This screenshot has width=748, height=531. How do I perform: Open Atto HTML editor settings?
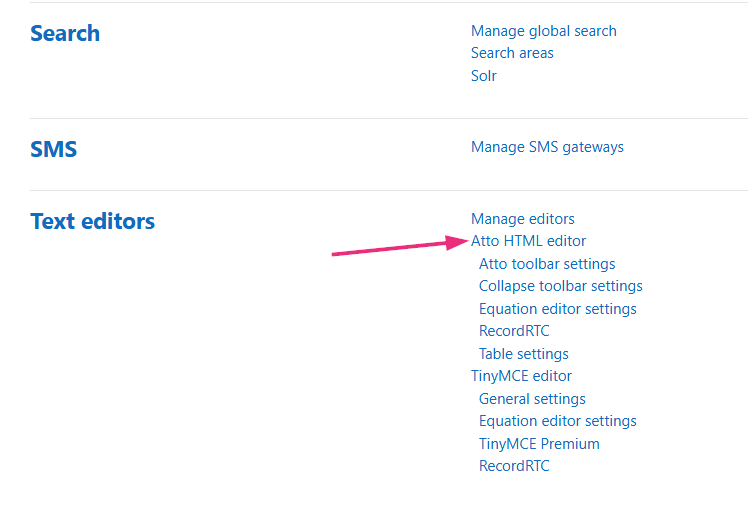528,241
